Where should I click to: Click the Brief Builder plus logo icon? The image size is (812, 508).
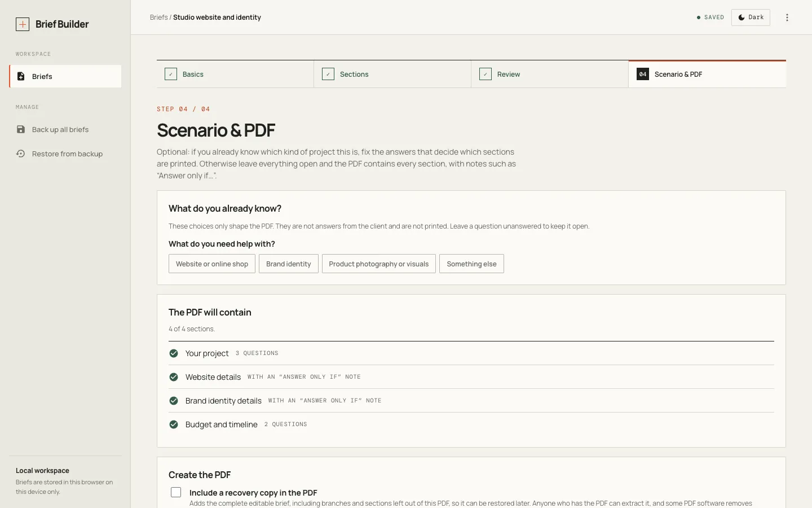click(23, 24)
